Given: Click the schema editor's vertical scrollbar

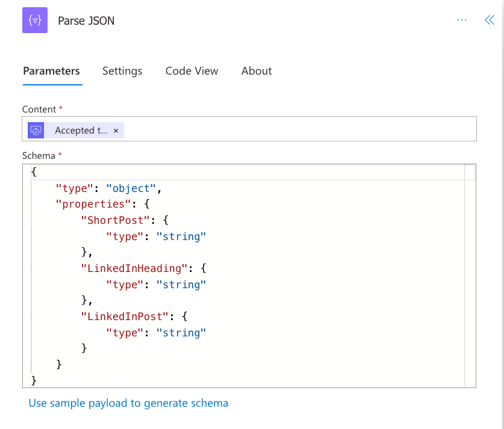Looking at the screenshot, I should pos(470,277).
